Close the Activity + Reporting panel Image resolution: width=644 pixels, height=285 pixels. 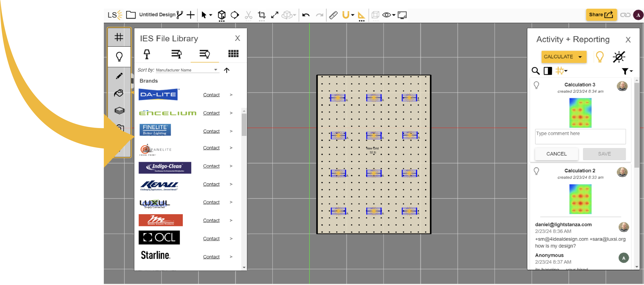click(628, 39)
